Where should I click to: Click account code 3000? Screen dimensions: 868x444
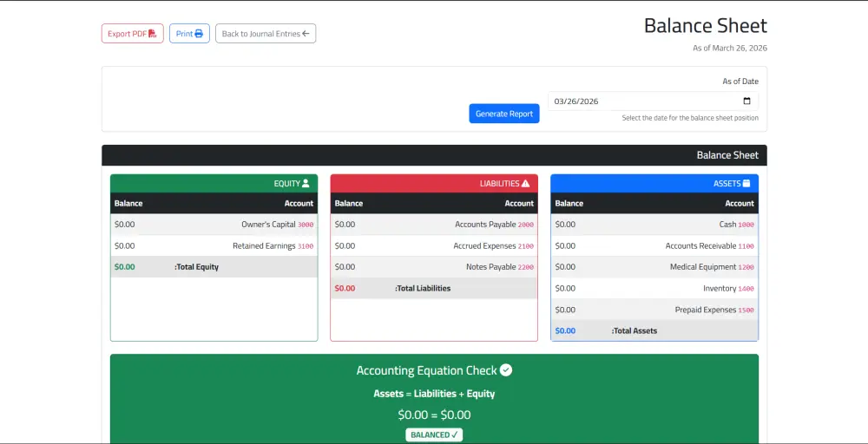click(306, 225)
